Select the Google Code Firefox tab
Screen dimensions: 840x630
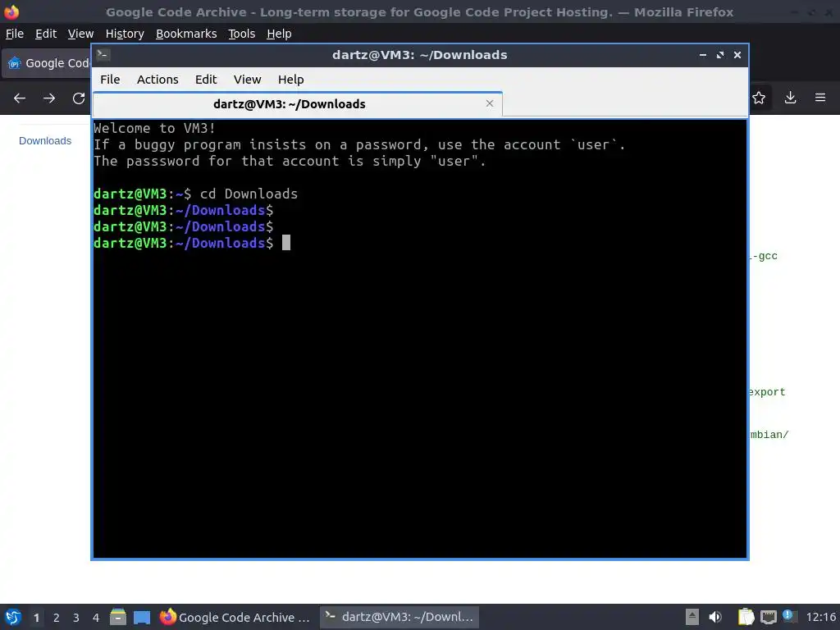(47, 63)
